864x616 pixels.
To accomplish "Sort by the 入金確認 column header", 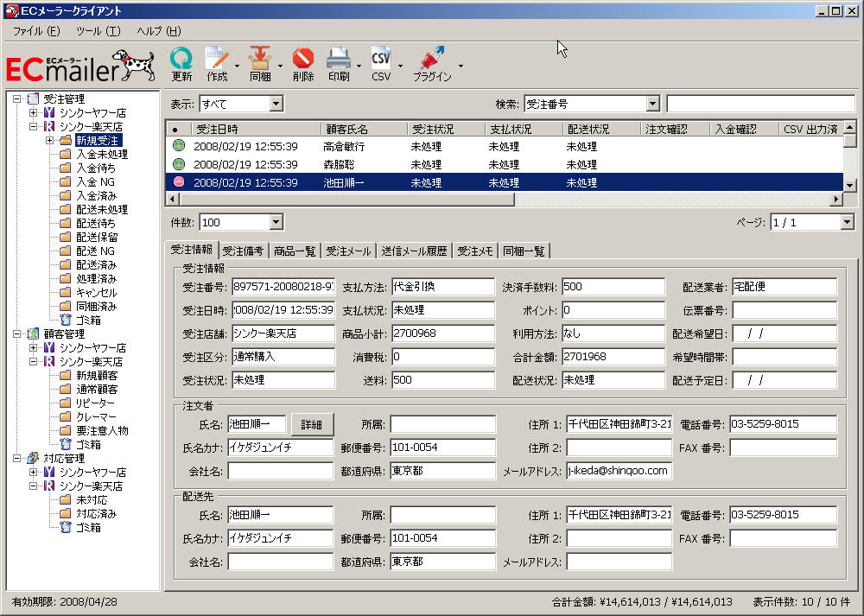I will [x=744, y=129].
